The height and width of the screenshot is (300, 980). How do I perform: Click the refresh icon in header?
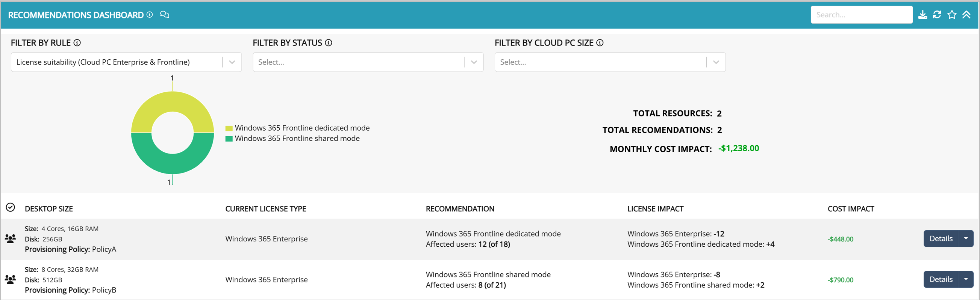coord(937,15)
